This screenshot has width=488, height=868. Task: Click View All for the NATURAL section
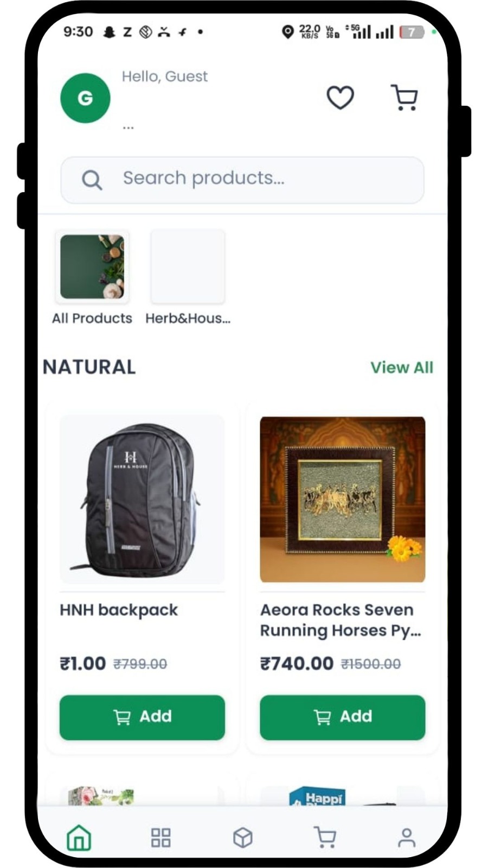tap(402, 367)
